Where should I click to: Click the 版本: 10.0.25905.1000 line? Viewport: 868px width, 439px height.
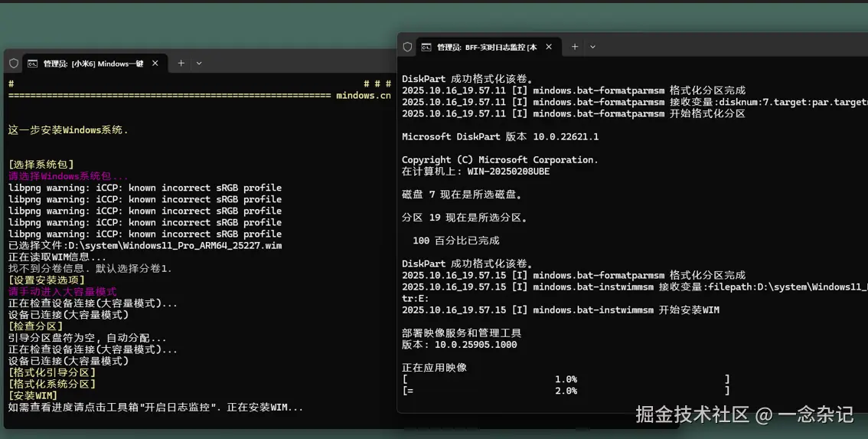point(459,345)
